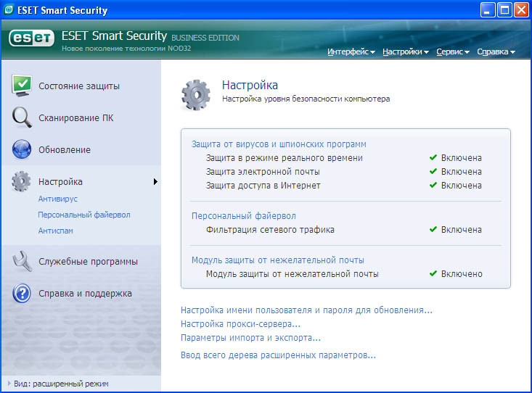Click ESET app icon in title bar

pos(8,10)
